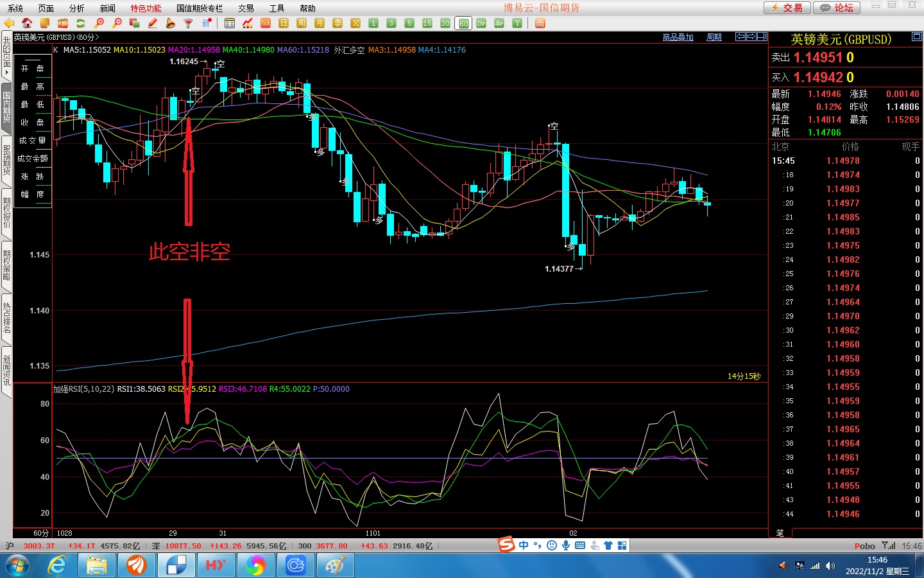
Task: Click the 笔 tab under the tick list
Action: tap(780, 533)
